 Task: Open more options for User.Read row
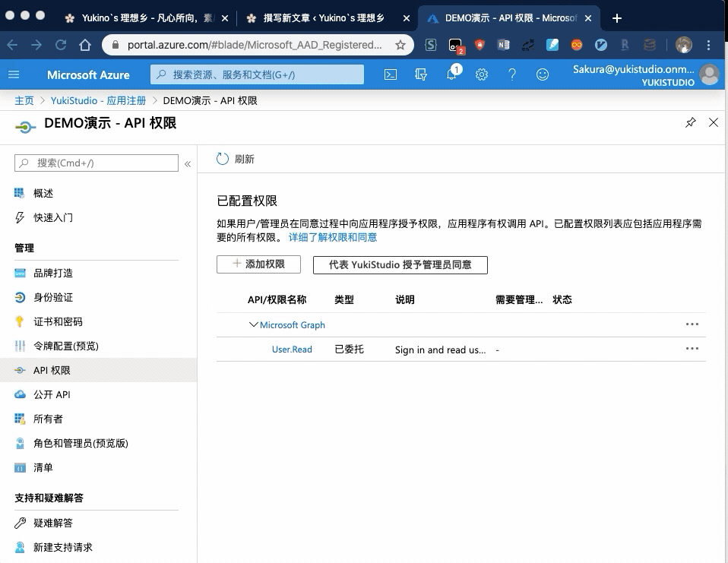[x=692, y=349]
